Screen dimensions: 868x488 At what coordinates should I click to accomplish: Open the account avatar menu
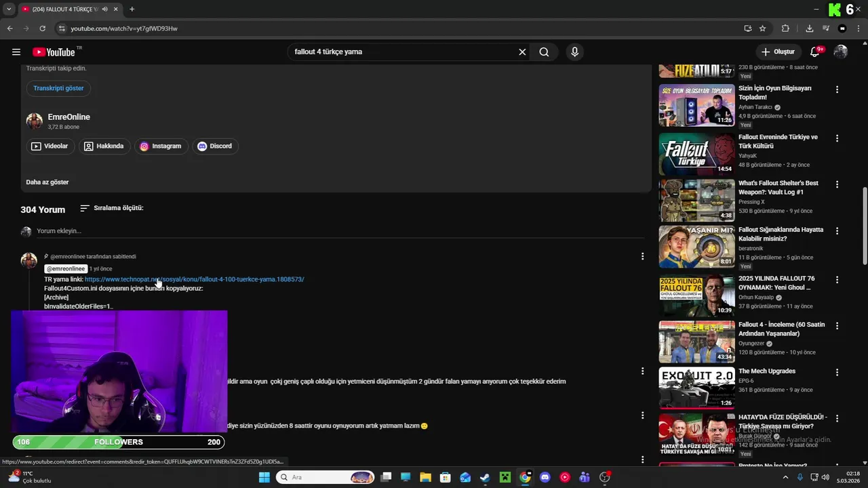click(841, 52)
